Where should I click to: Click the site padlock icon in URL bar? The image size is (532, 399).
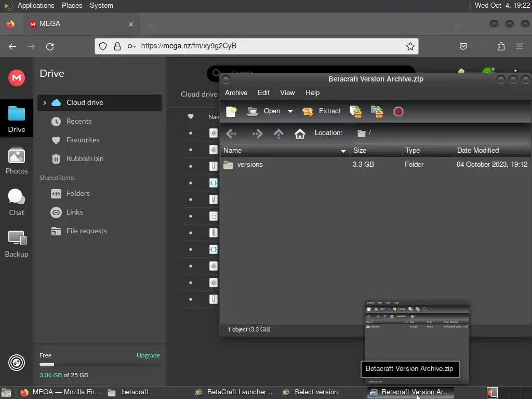[117, 46]
